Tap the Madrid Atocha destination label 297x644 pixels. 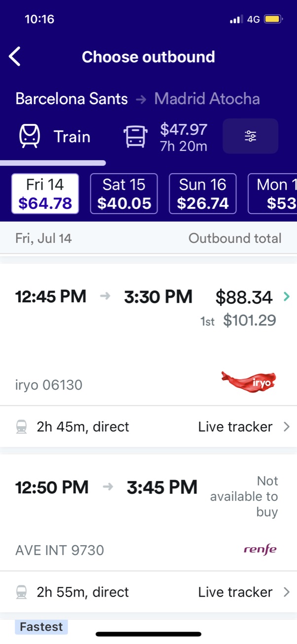tap(207, 99)
